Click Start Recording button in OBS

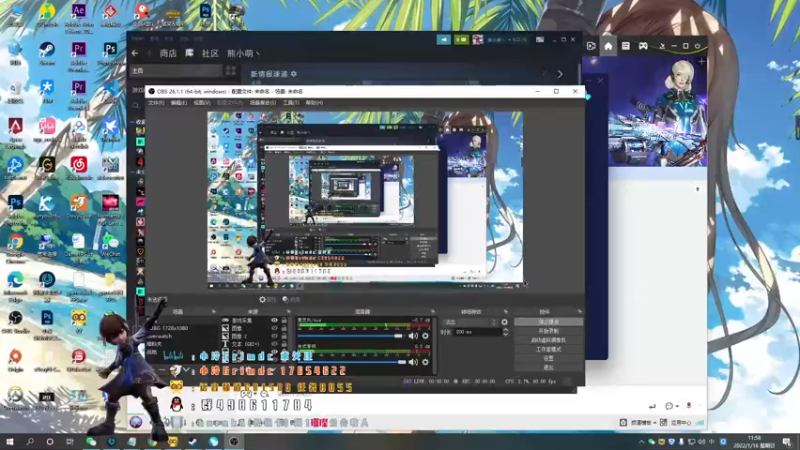click(x=548, y=331)
